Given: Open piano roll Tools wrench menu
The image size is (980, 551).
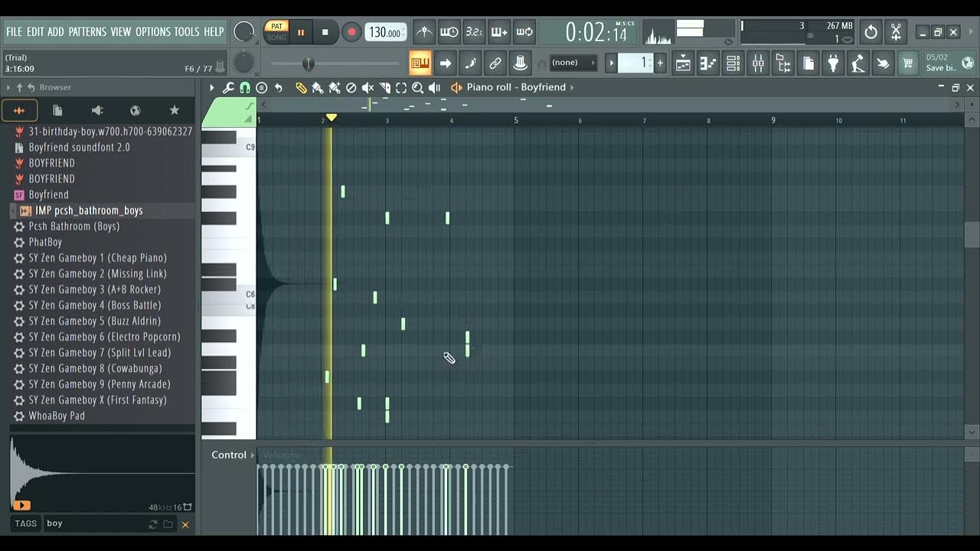Looking at the screenshot, I should coord(228,88).
